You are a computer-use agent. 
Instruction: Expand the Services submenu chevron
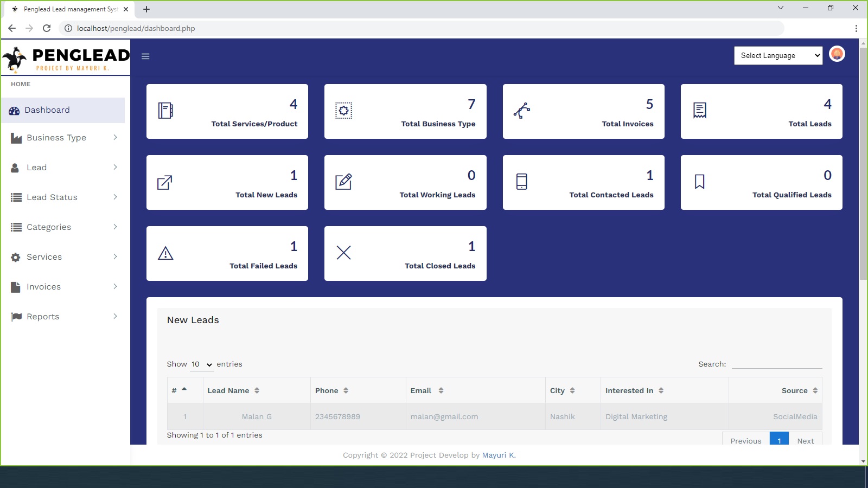click(115, 257)
